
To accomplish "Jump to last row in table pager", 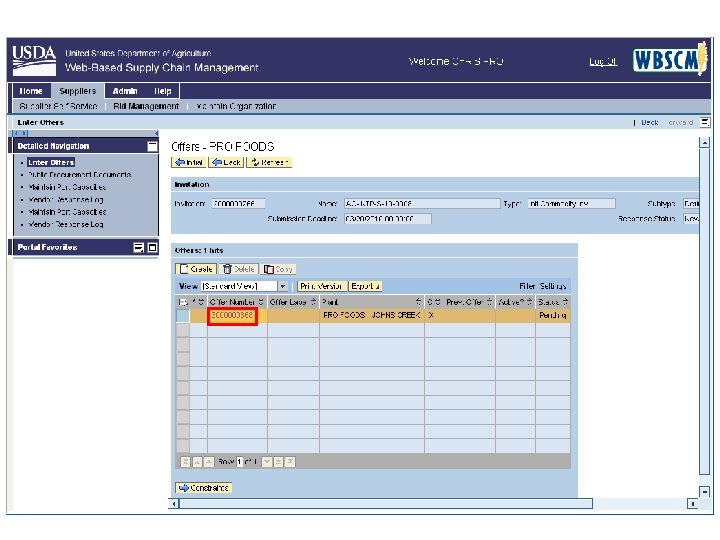I will 290,461.
